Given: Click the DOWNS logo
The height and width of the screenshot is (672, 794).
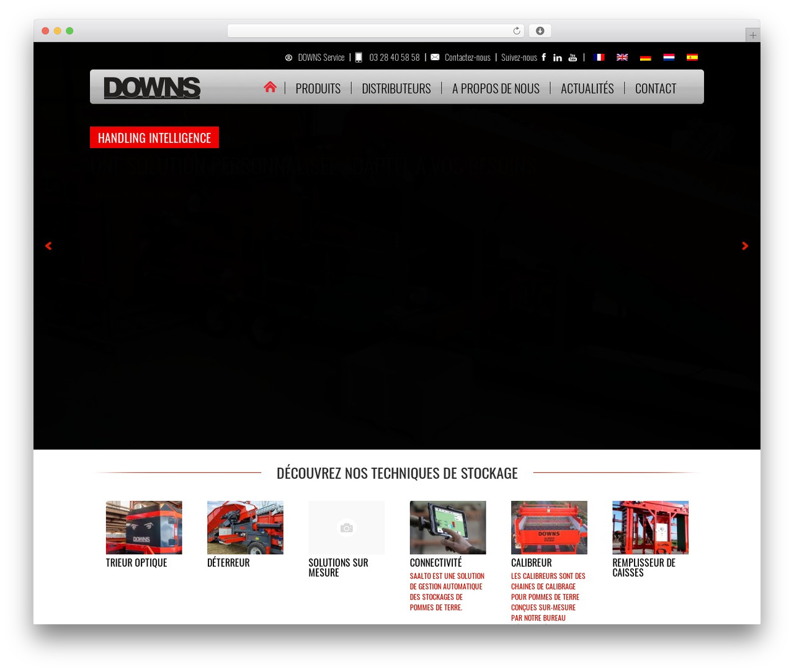Looking at the screenshot, I should [152, 88].
